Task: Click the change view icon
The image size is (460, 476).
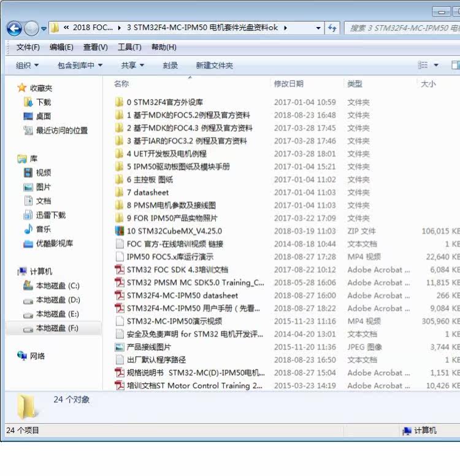Action: [x=423, y=65]
